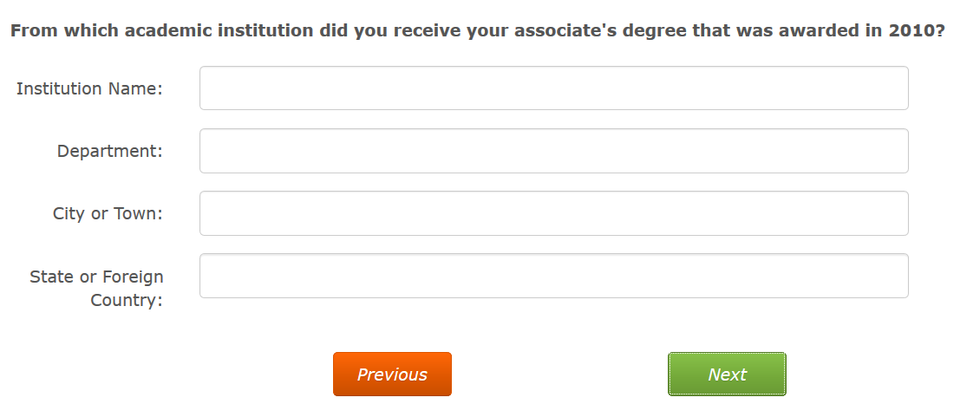Click the "State or Foreign Country:" label
This screenshot has width=980, height=417.
pyautogui.click(x=96, y=288)
